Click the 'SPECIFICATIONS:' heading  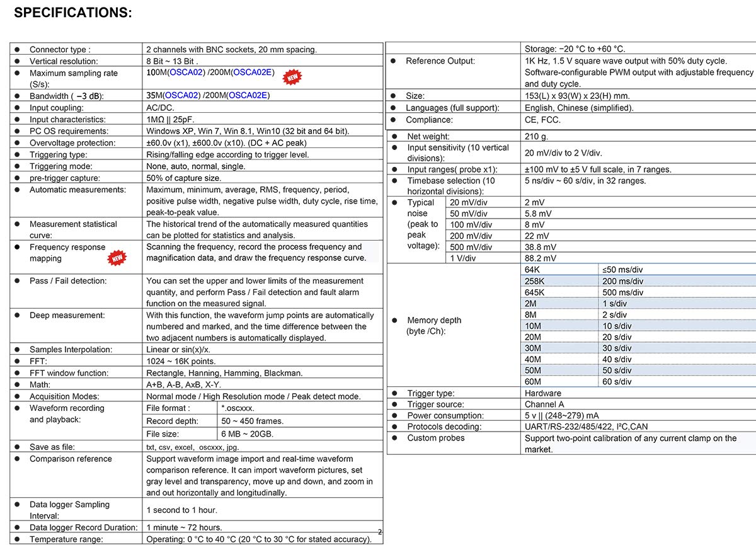(73, 13)
